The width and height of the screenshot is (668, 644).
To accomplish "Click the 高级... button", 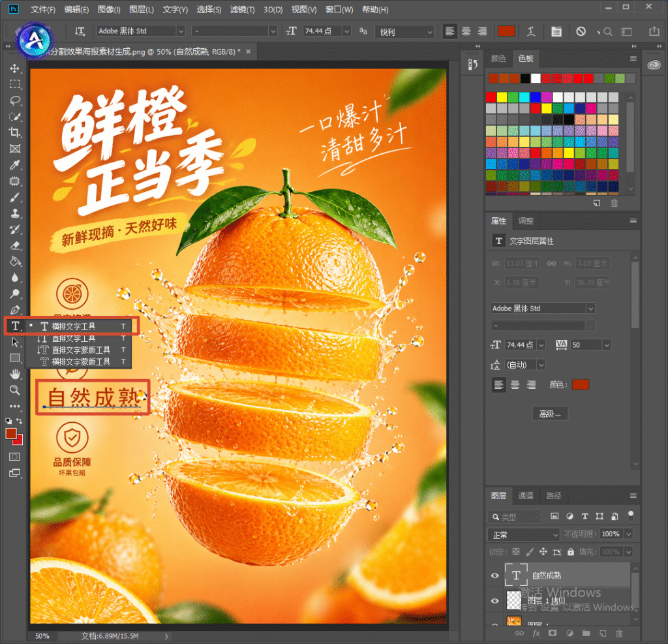I will click(550, 414).
